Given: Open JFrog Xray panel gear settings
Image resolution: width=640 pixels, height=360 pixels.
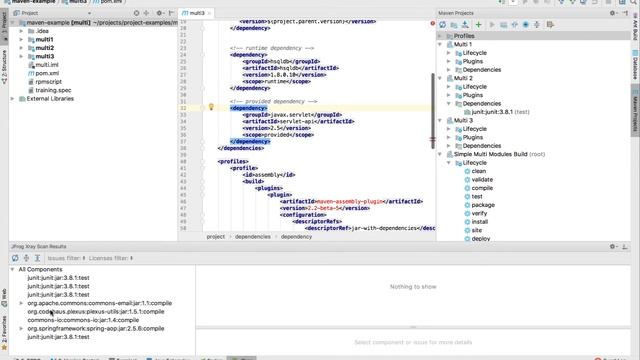Looking at the screenshot, I should [613, 247].
